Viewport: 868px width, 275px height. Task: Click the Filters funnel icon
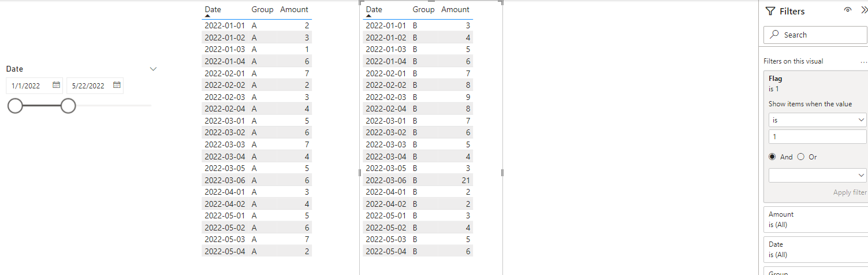point(770,11)
